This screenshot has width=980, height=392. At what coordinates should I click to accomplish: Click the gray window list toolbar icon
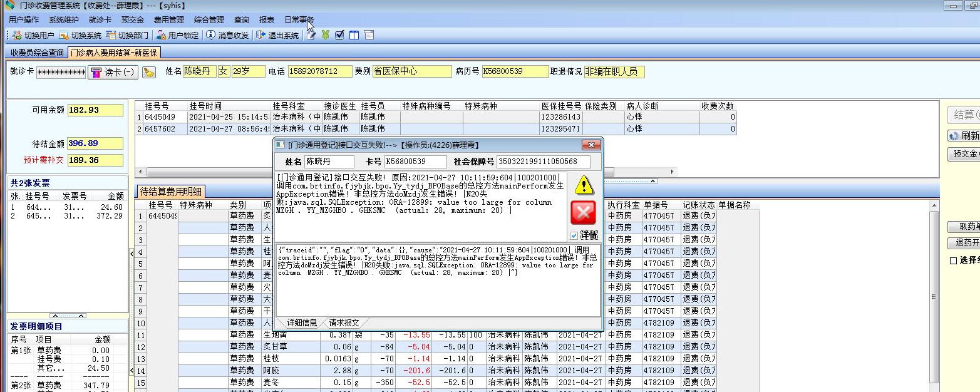369,35
